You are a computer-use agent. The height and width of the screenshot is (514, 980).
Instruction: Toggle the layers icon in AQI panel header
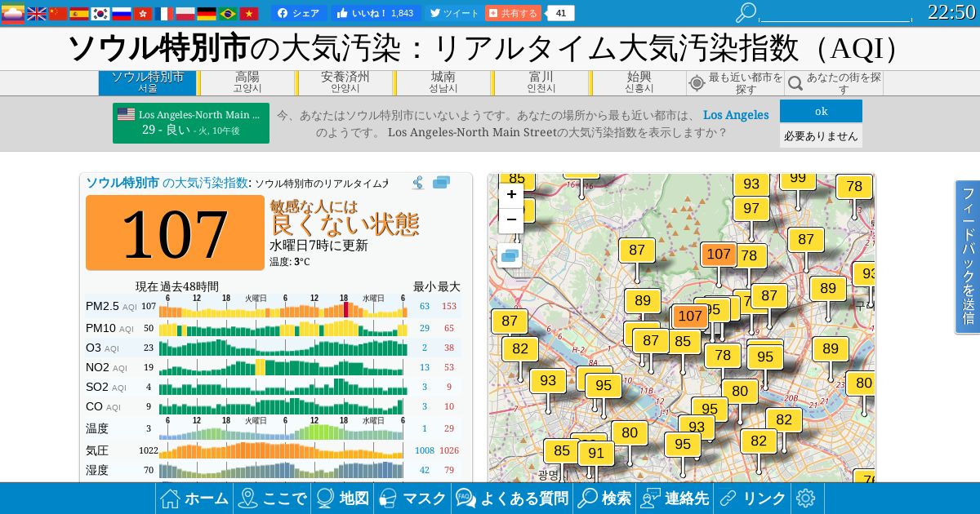tap(442, 183)
